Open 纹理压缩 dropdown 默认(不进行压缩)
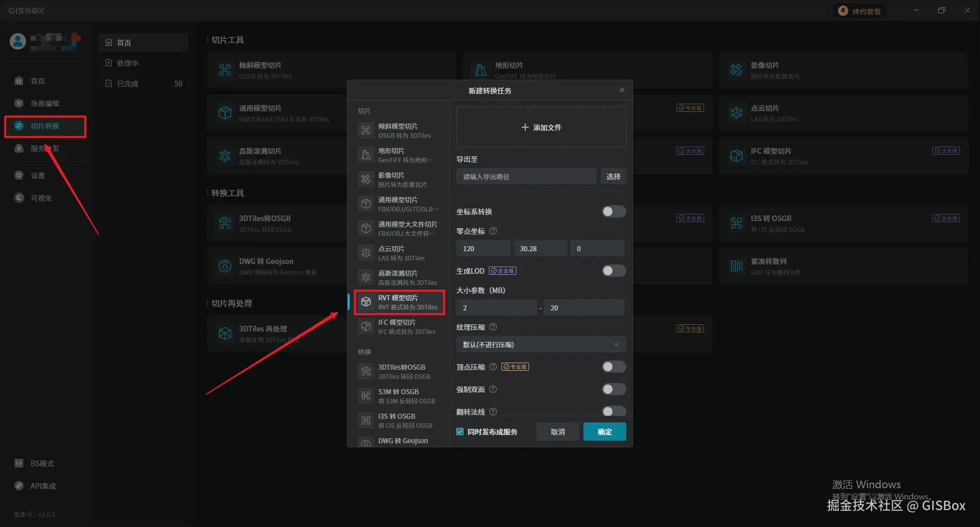This screenshot has height=527, width=980. 541,344
